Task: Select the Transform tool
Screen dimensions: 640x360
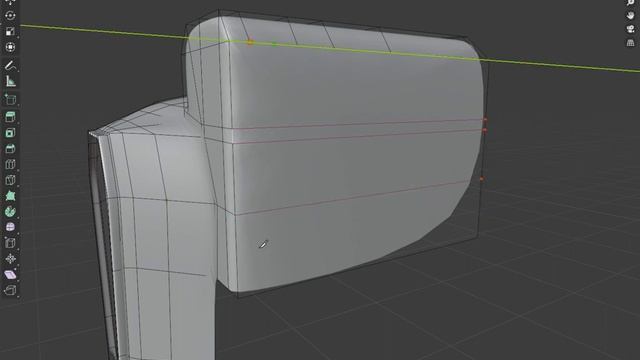Action: point(10,47)
